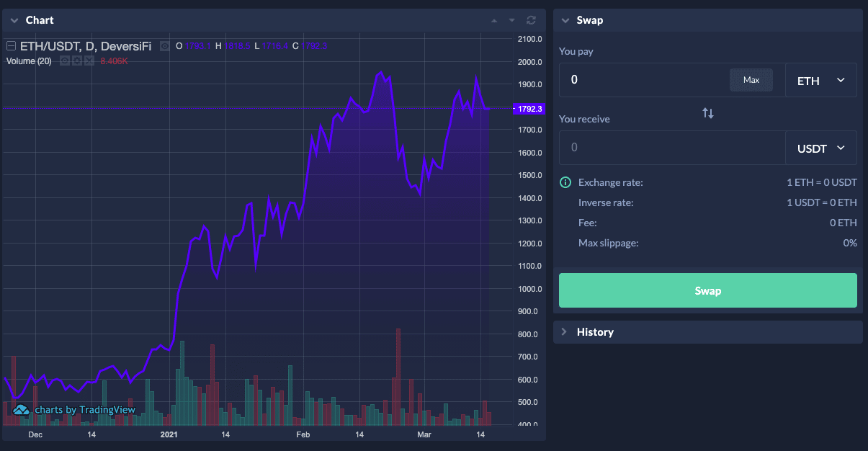Open the TradingView attribution link

(85, 410)
